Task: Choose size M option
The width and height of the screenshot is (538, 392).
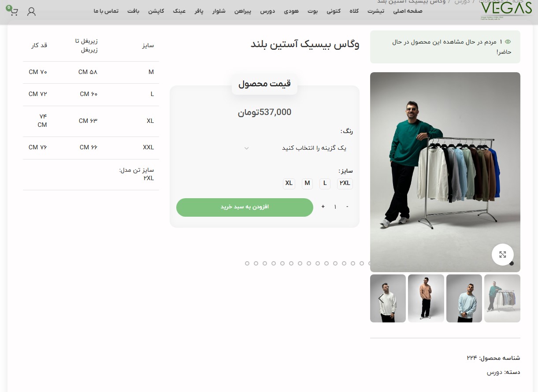Action: pyautogui.click(x=307, y=183)
